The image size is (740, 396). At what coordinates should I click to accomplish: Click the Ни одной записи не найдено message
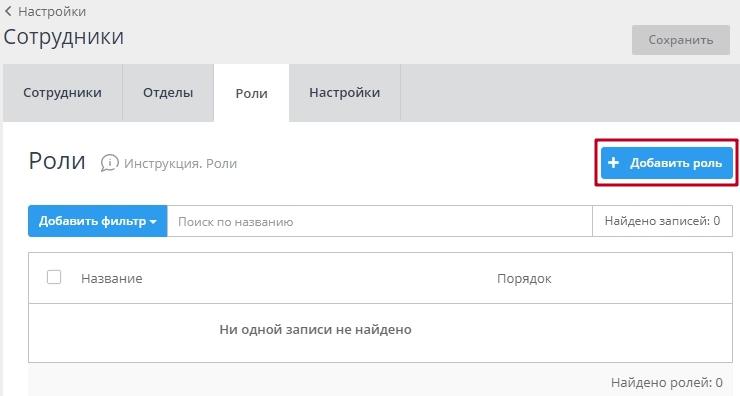pyautogui.click(x=315, y=329)
